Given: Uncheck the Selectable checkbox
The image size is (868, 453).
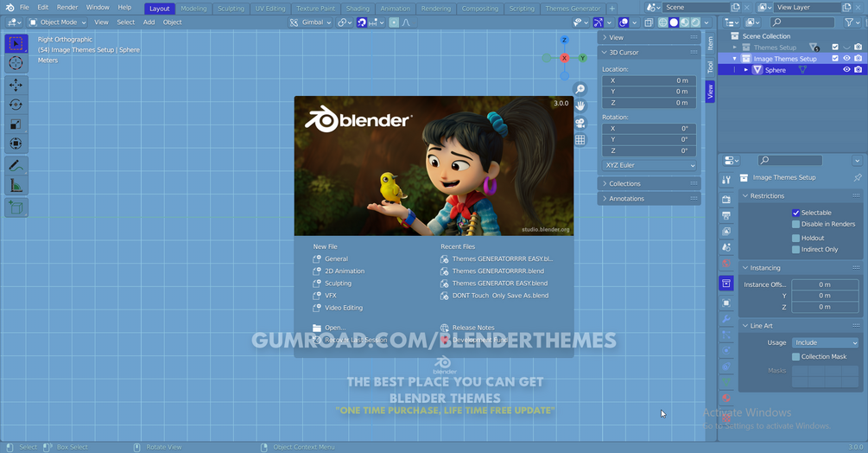Looking at the screenshot, I should 796,213.
